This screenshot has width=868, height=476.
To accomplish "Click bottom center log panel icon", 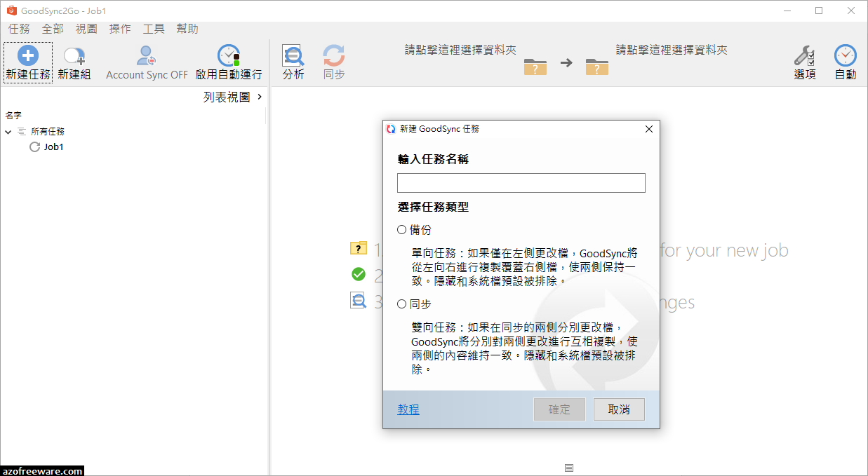I will 569,468.
